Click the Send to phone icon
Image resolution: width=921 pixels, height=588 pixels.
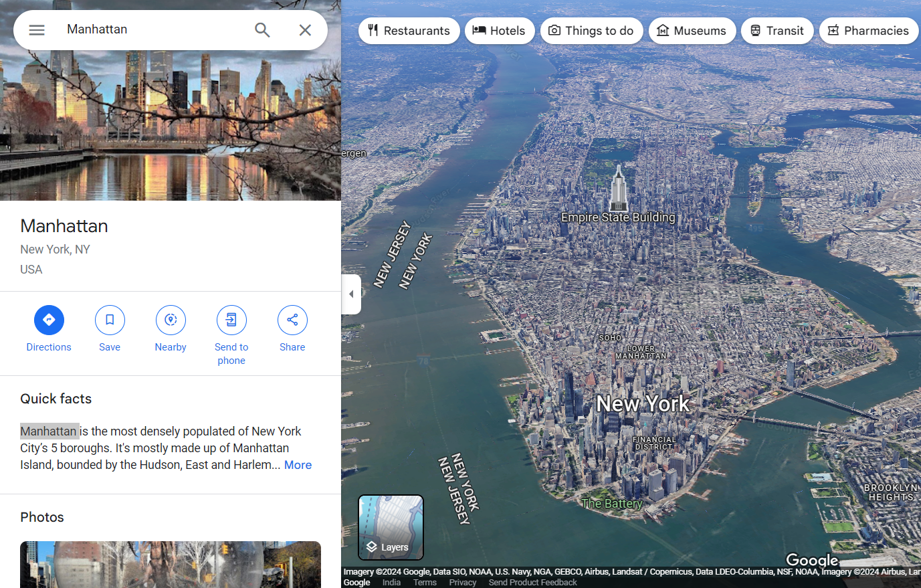(x=231, y=320)
